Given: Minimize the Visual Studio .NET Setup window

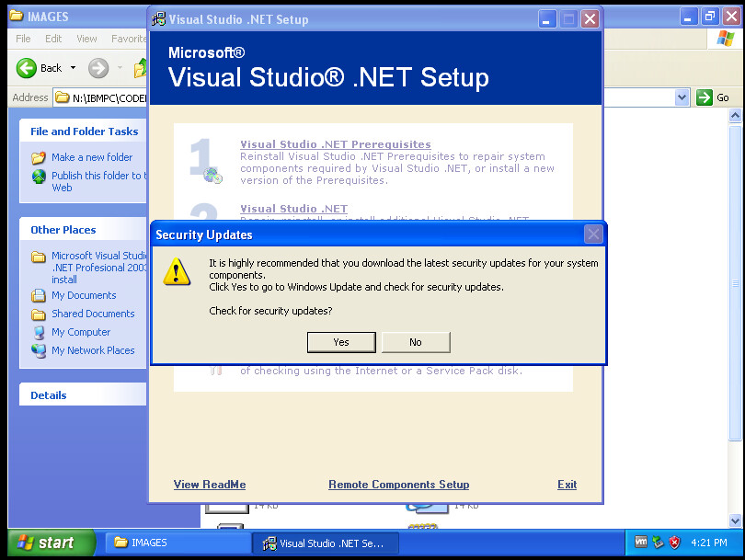Looking at the screenshot, I should click(x=547, y=19).
